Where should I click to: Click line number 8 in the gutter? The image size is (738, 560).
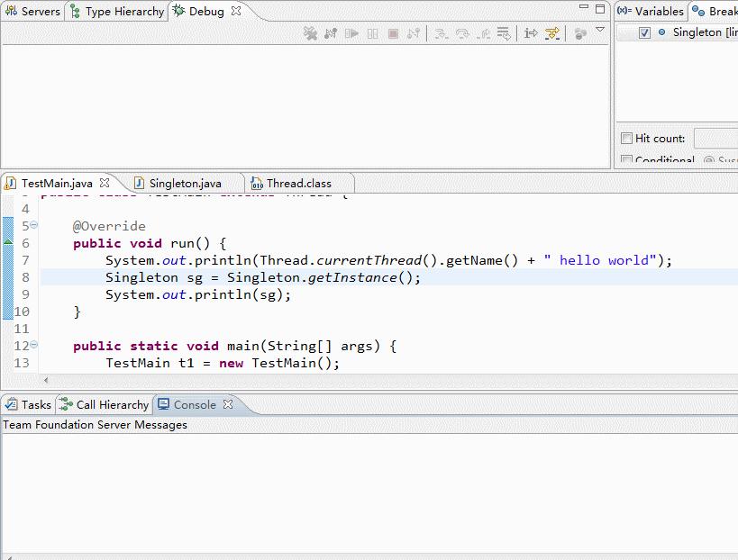click(25, 277)
